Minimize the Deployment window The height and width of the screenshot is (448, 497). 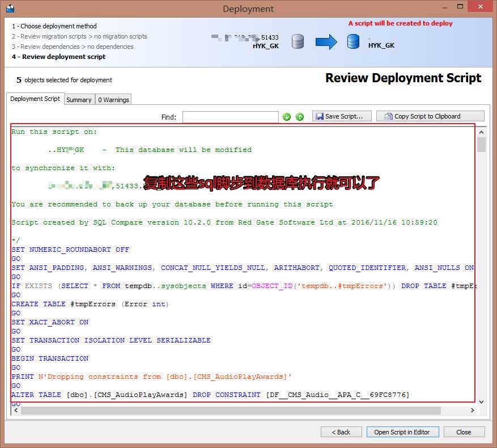point(445,6)
